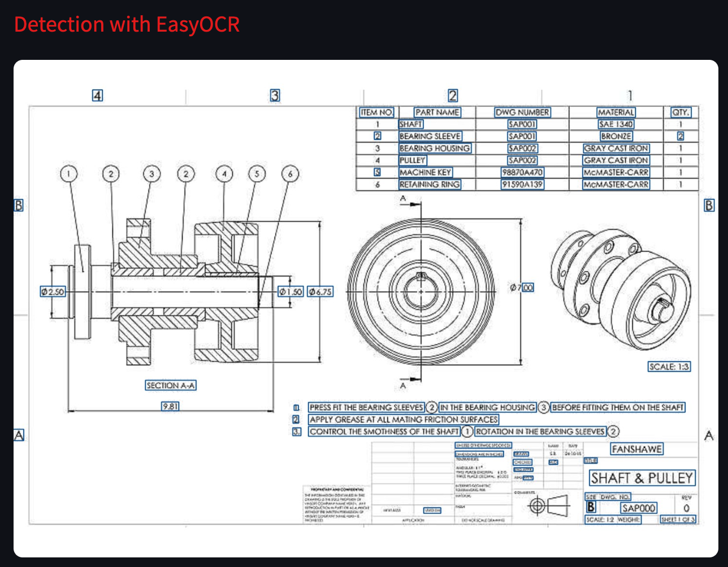Select the "SAP000" drawing number

pyautogui.click(x=639, y=508)
